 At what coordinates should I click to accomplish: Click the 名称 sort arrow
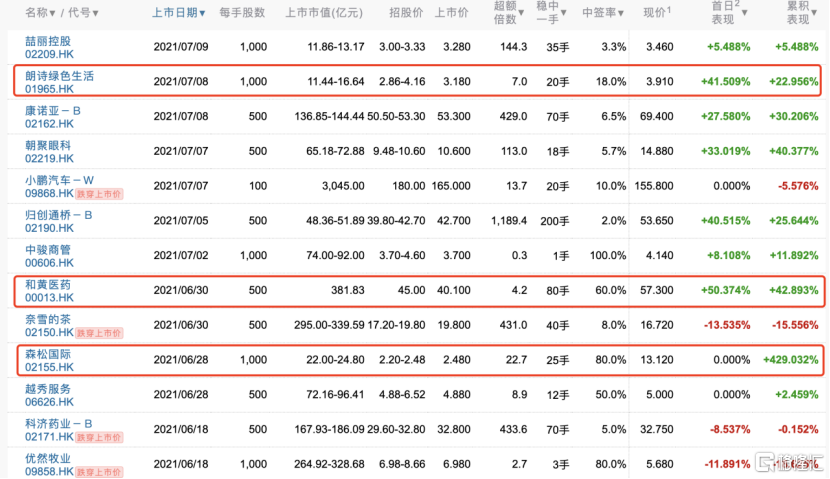[x=52, y=13]
